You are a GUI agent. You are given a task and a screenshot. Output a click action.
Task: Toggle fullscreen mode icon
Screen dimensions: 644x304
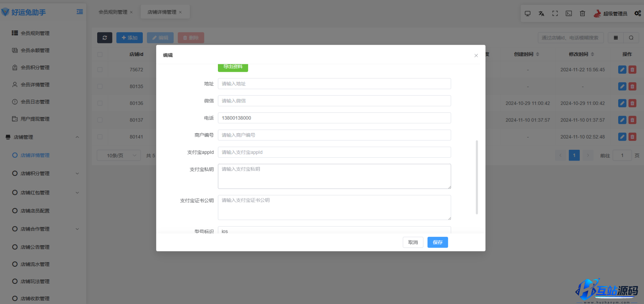point(555,13)
